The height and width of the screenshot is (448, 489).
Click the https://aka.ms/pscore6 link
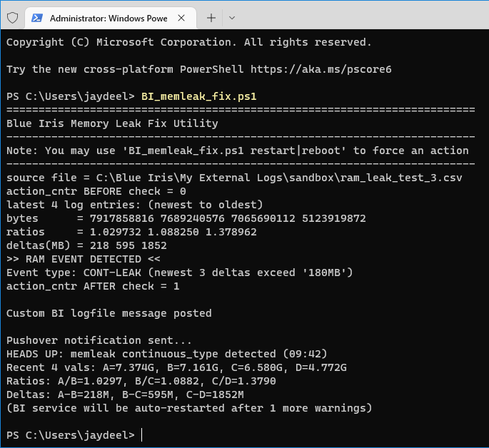(321, 69)
